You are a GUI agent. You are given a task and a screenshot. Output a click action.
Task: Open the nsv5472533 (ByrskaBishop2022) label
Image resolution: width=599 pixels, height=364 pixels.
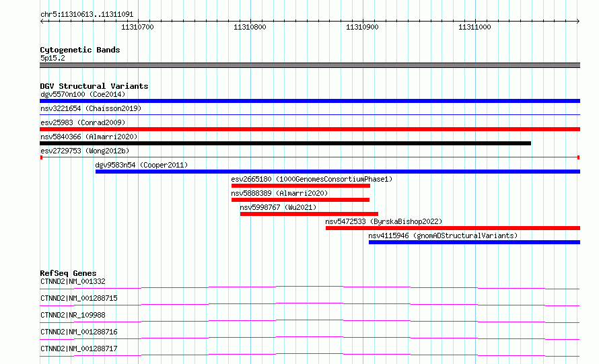384,221
